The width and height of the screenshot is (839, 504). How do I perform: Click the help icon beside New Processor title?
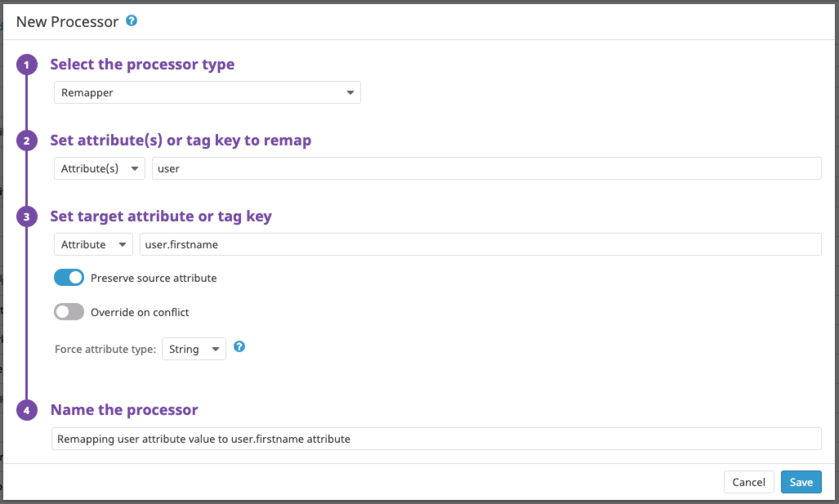(132, 20)
